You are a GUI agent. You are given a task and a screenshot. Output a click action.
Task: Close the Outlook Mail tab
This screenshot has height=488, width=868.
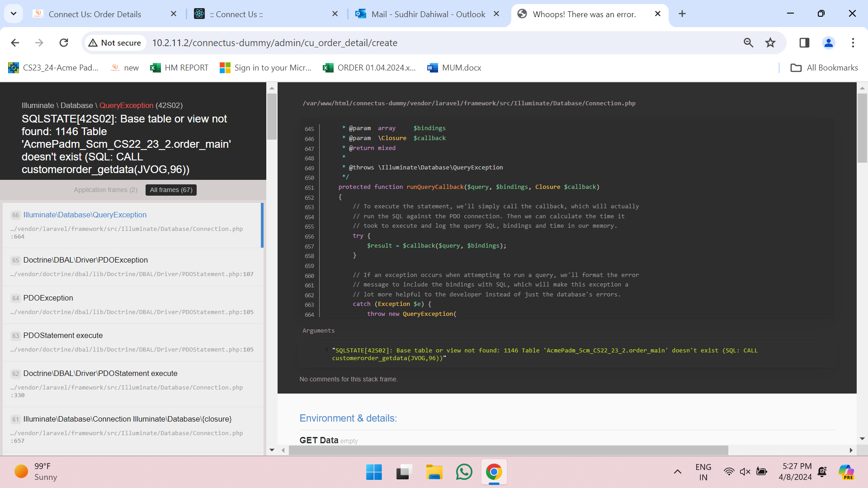click(x=496, y=14)
